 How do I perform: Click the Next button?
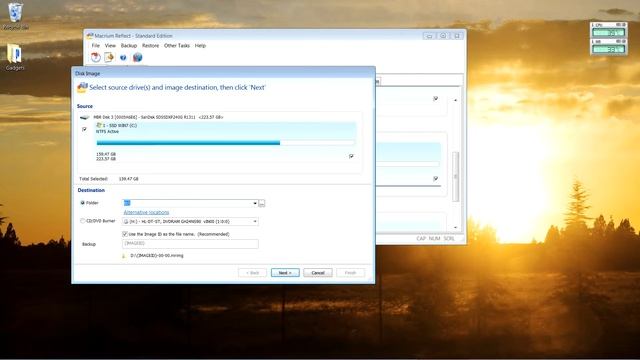pyautogui.click(x=285, y=273)
